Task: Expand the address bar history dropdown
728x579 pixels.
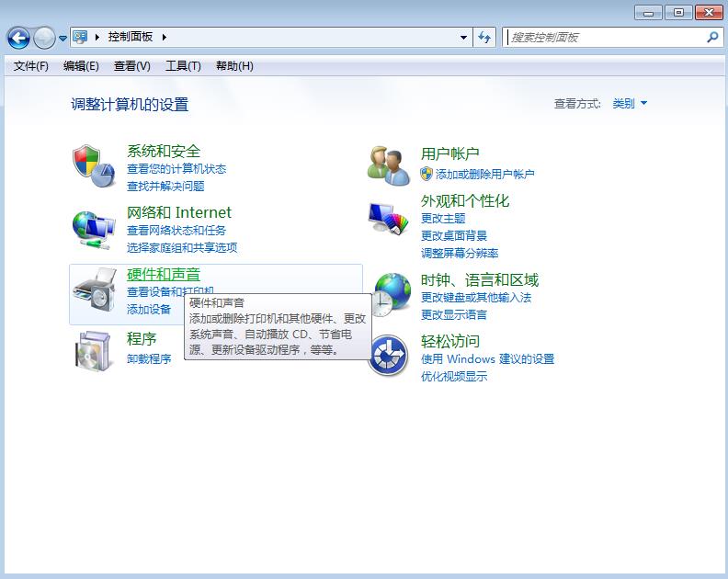Action: [463, 37]
